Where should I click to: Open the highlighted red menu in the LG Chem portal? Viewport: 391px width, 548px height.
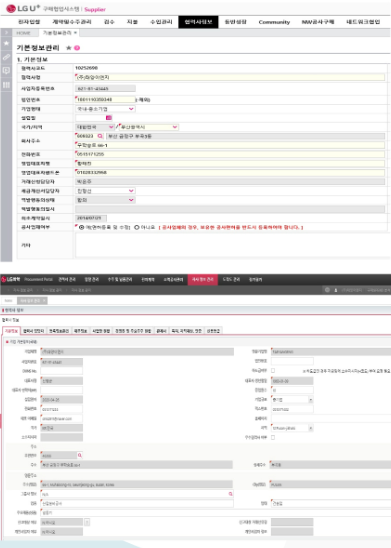click(203, 279)
